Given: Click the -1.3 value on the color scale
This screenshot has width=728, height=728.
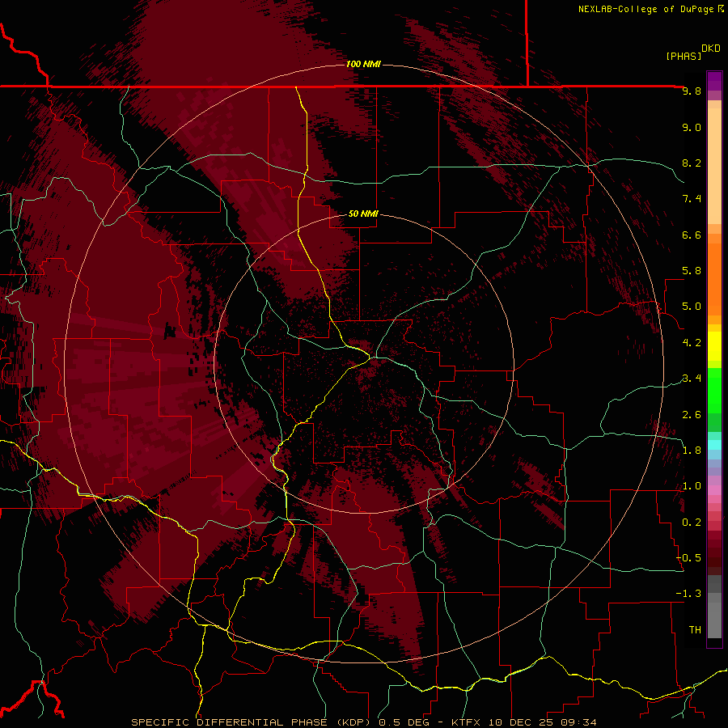Looking at the screenshot, I should [x=688, y=594].
